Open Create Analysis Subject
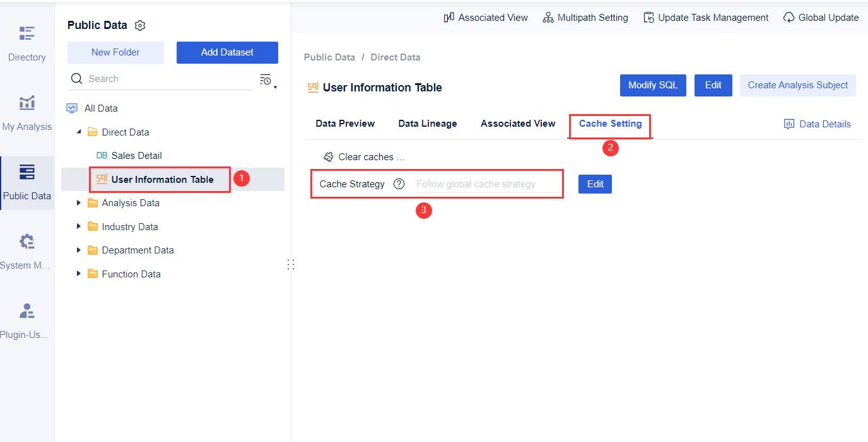 tap(797, 85)
